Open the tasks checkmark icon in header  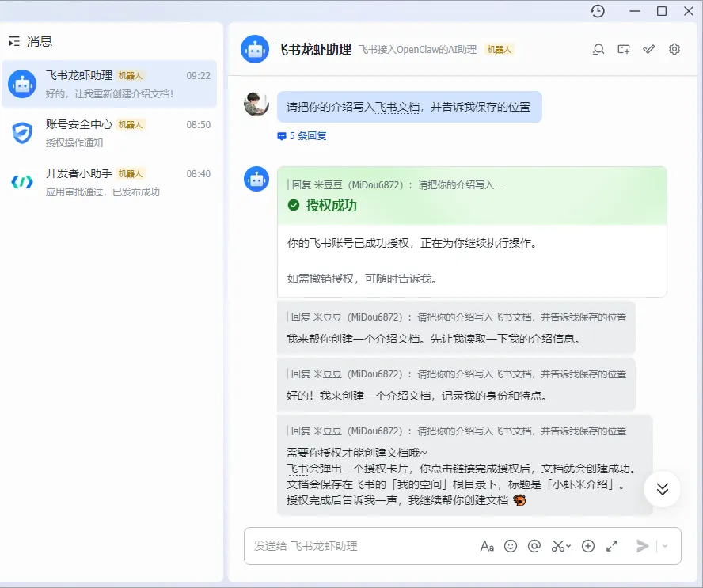tap(648, 49)
